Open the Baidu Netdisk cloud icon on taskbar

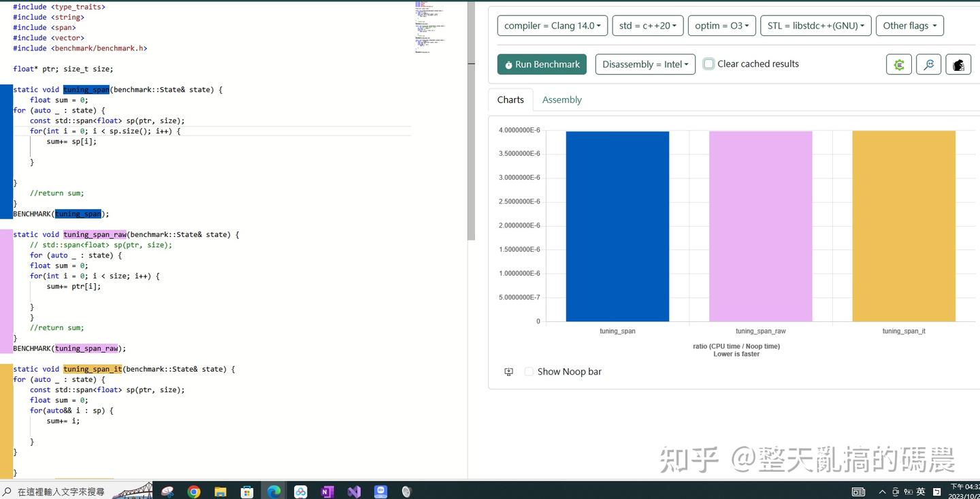click(301, 492)
